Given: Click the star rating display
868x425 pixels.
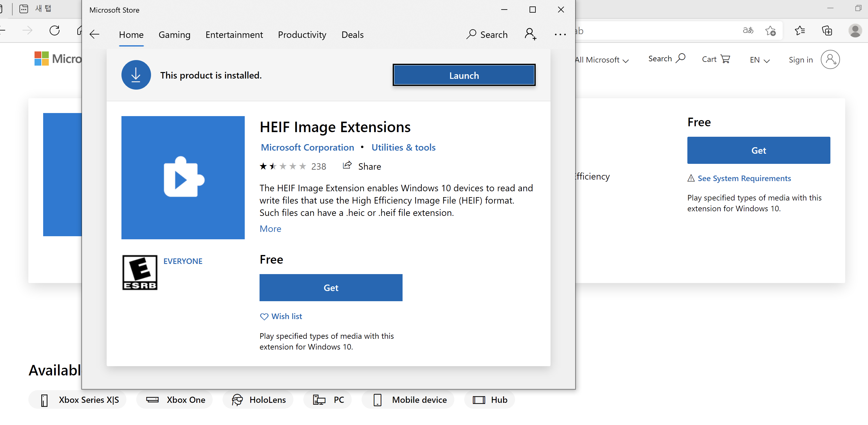Looking at the screenshot, I should tap(283, 166).
